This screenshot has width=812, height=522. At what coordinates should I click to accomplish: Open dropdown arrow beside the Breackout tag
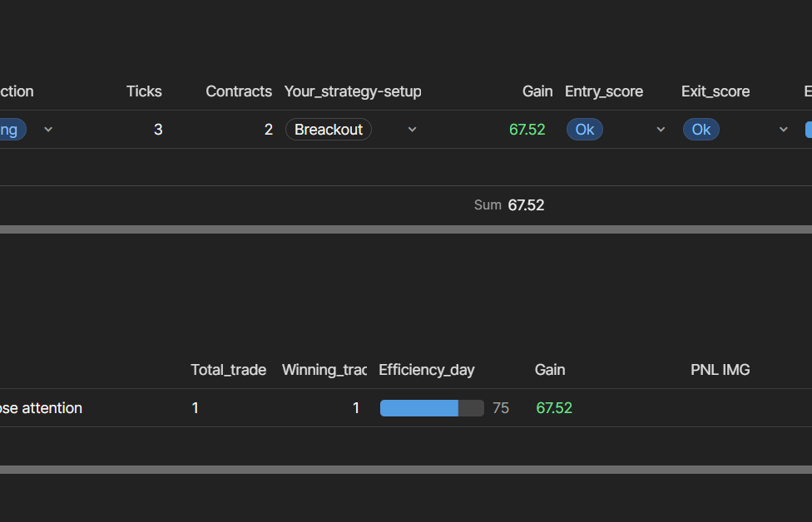[x=412, y=130]
